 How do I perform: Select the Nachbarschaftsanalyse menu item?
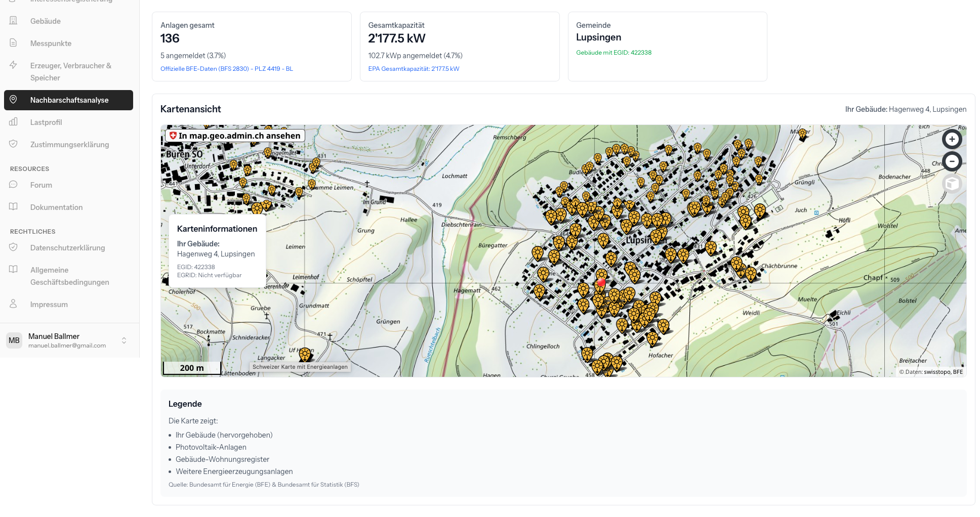coord(69,100)
